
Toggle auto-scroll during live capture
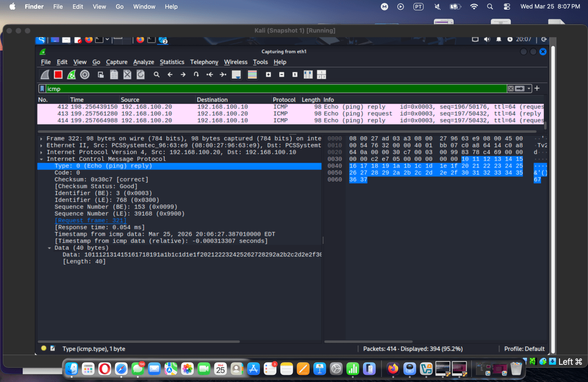point(236,75)
